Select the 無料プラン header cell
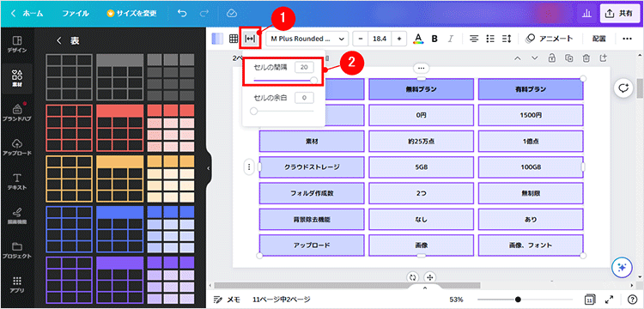Screen dimensions: 644x309 point(421,89)
